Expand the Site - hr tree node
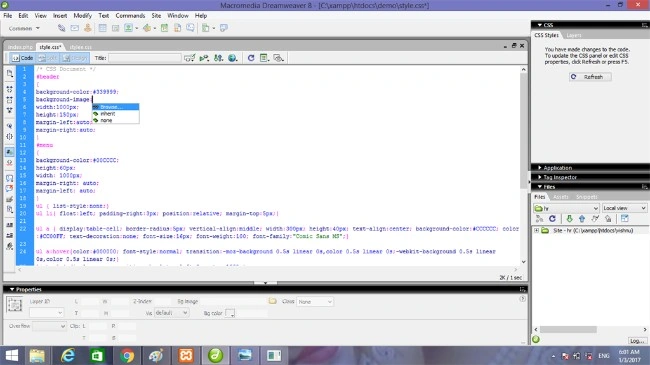Image resolution: width=650 pixels, height=365 pixels. tap(536, 230)
